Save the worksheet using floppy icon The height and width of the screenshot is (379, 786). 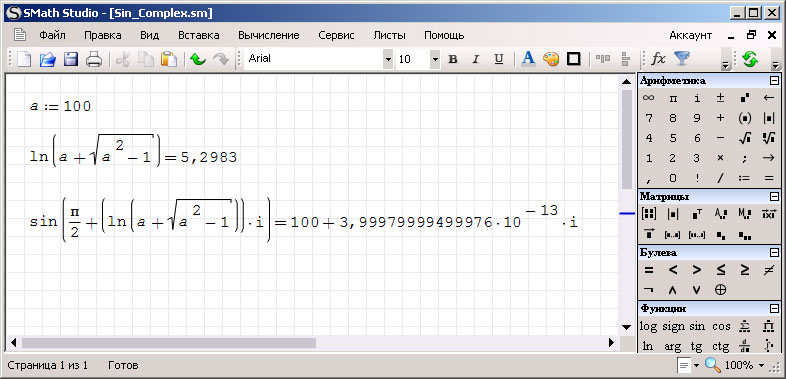70,59
